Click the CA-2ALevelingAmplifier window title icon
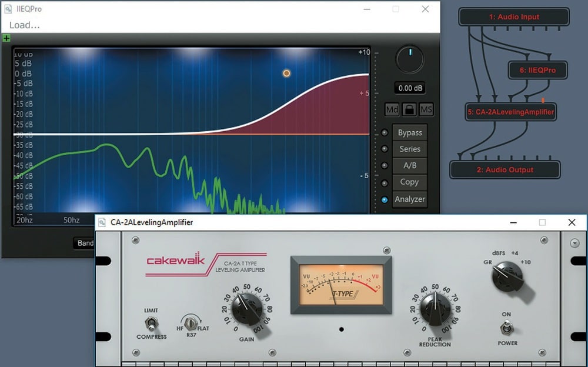The height and width of the screenshot is (367, 588). click(102, 222)
